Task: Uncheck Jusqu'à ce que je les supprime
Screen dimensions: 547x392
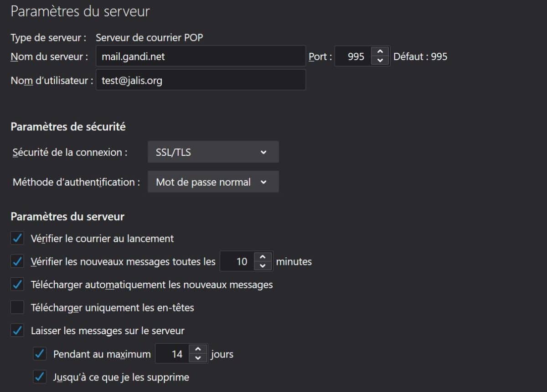Action: (x=40, y=377)
